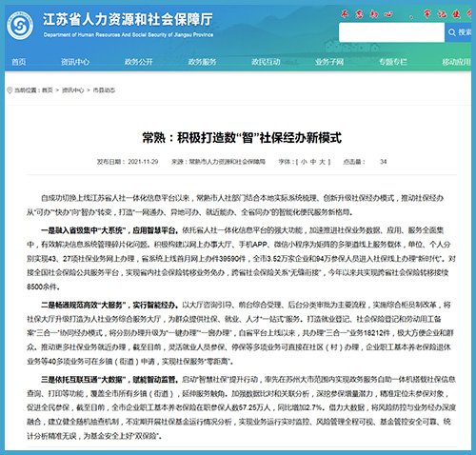This screenshot has width=476, height=455.
Task: Open the 专题专栏 navigation menu item
Action: (393, 62)
